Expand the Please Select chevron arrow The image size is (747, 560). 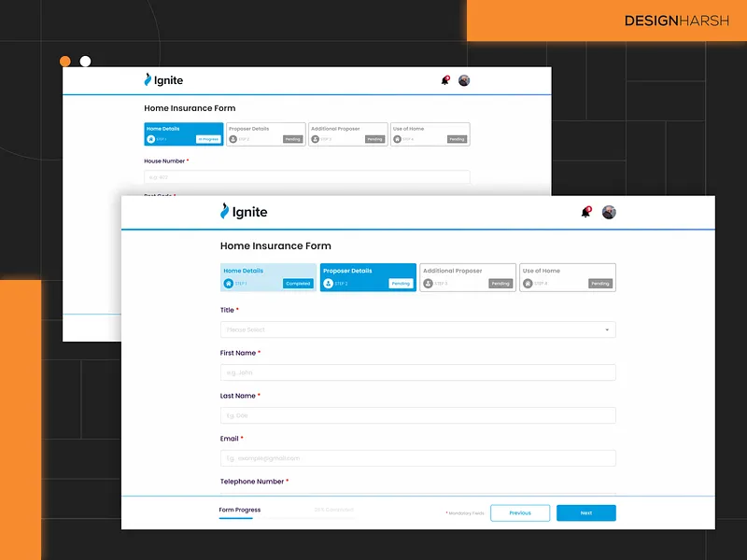point(607,329)
